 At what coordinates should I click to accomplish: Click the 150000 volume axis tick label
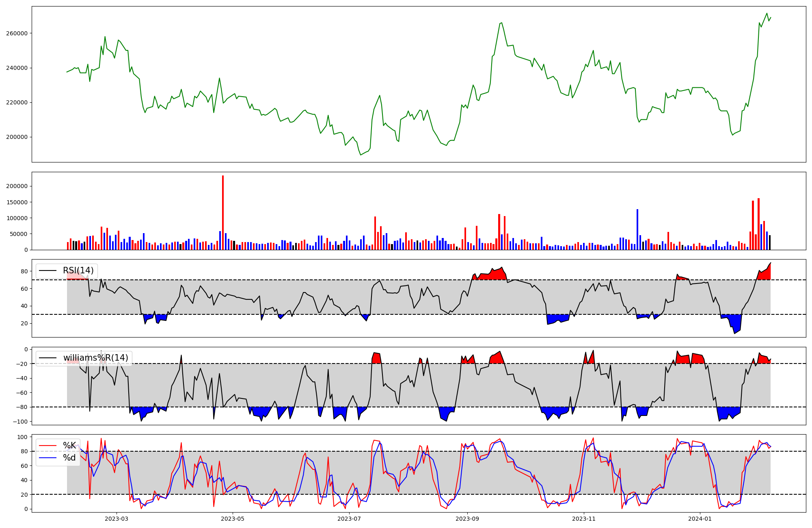(x=17, y=202)
